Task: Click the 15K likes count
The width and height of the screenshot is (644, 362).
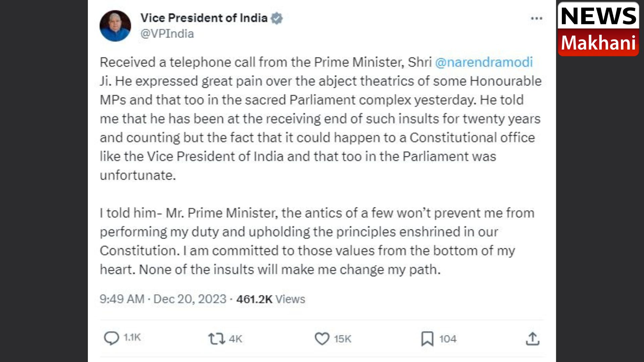Action: click(x=342, y=339)
